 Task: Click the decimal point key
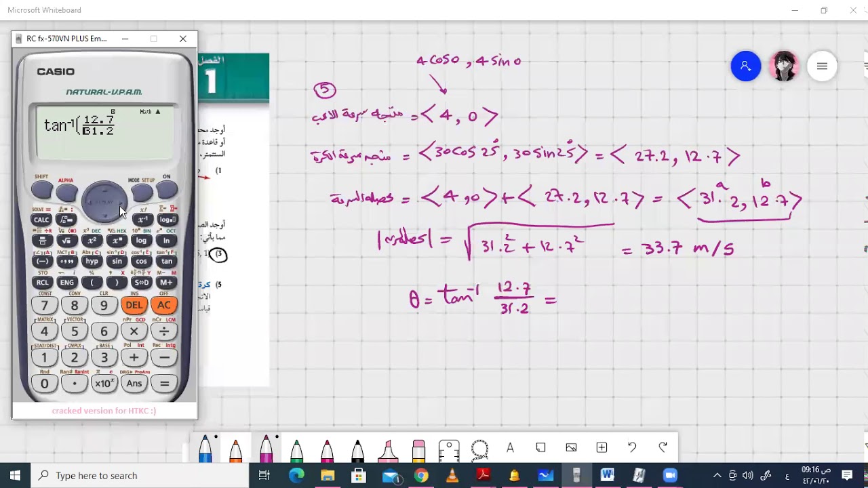coord(75,384)
